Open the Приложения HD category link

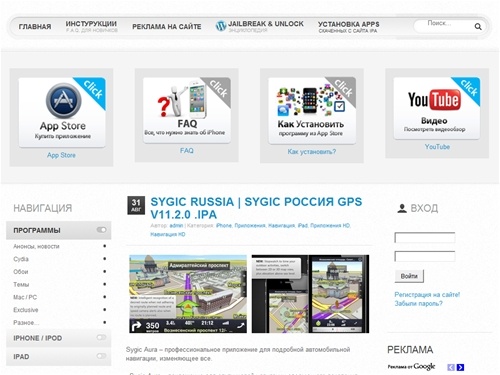tap(330, 226)
